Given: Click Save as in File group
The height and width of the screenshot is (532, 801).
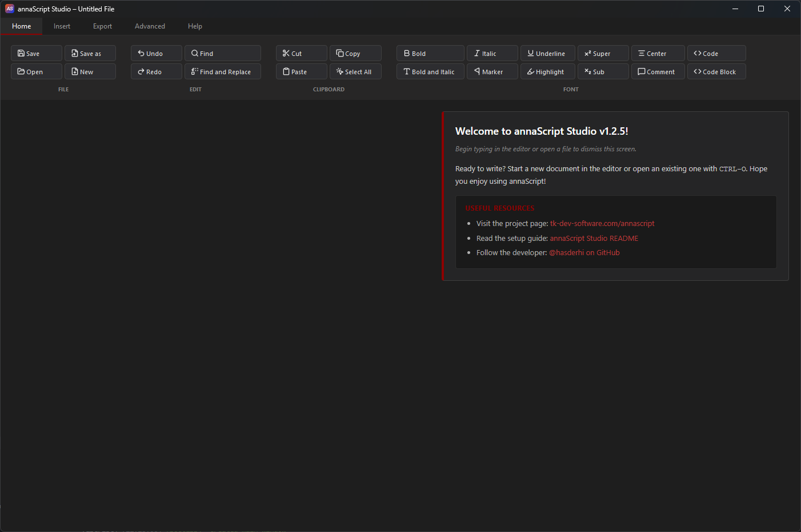Looking at the screenshot, I should pyautogui.click(x=90, y=53).
